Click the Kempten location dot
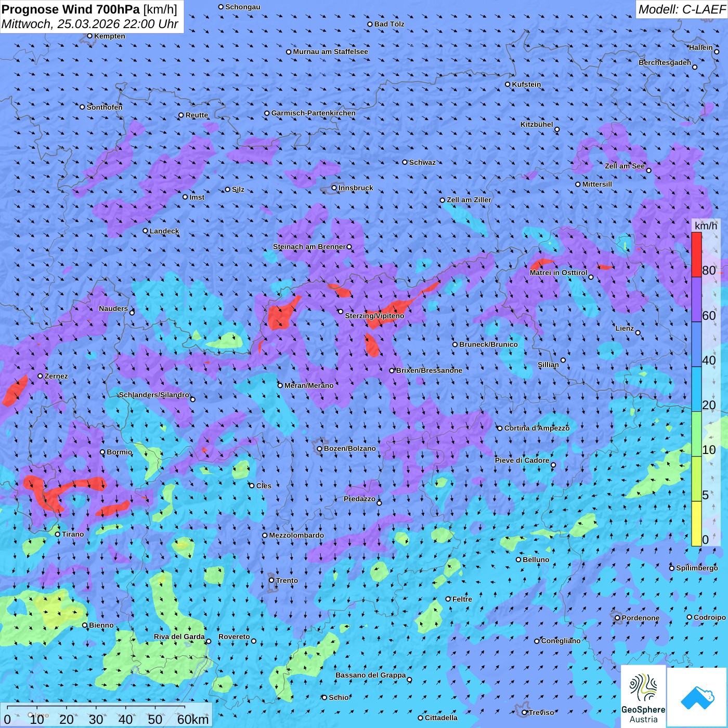The width and height of the screenshot is (728, 728). point(89,36)
